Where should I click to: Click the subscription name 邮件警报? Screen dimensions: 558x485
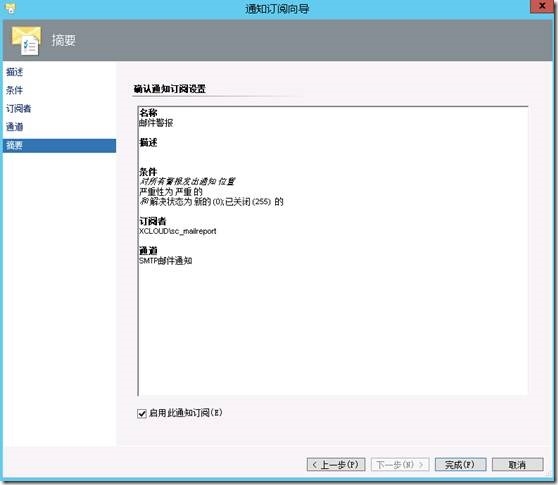pyautogui.click(x=156, y=123)
